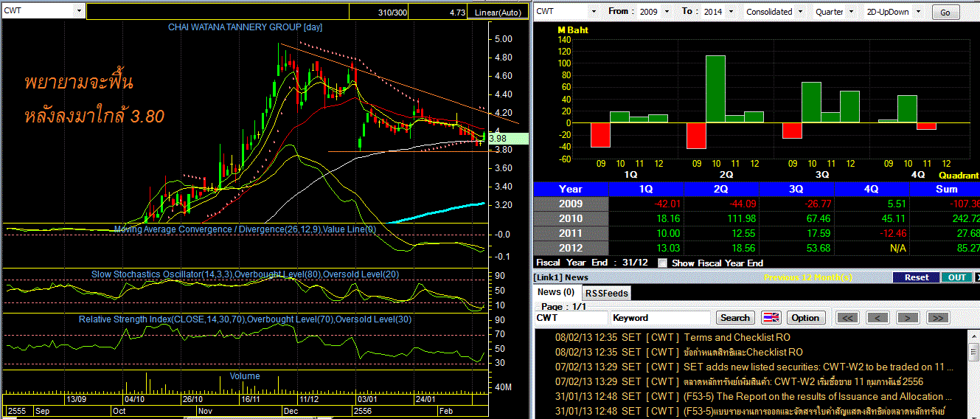Open the news item beginning 'ข้อกำหนดสิทธิ'

743,352
